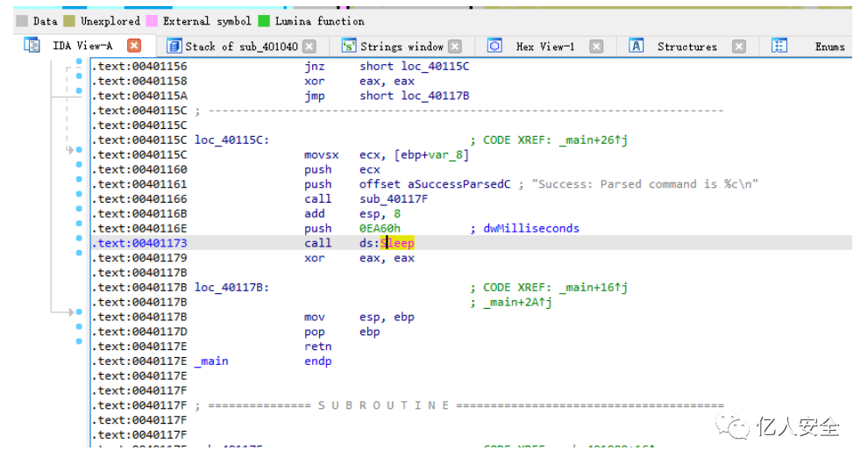Switch to the Enums tab
This screenshot has height=465, width=868.
(x=829, y=46)
